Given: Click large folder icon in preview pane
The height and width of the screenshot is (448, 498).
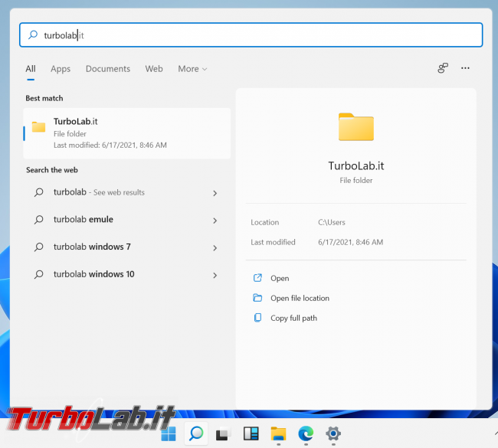Looking at the screenshot, I should point(356,126).
